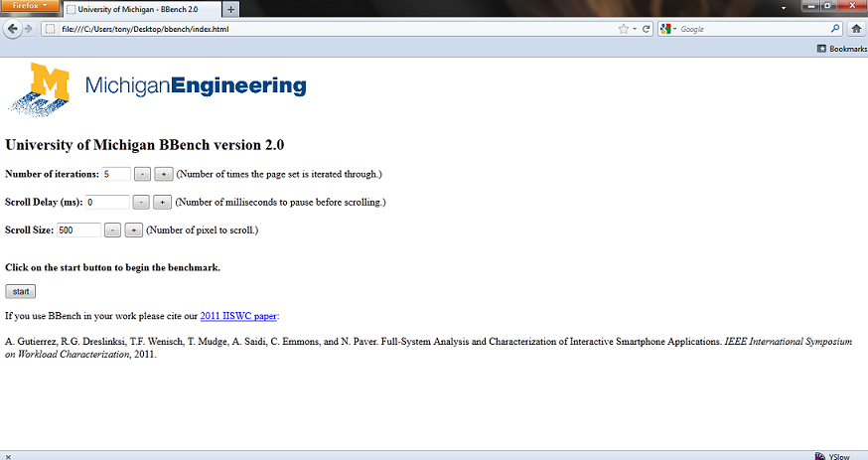Open YSlow from the status bar
Image resolution: width=868 pixels, height=460 pixels.
832,456
